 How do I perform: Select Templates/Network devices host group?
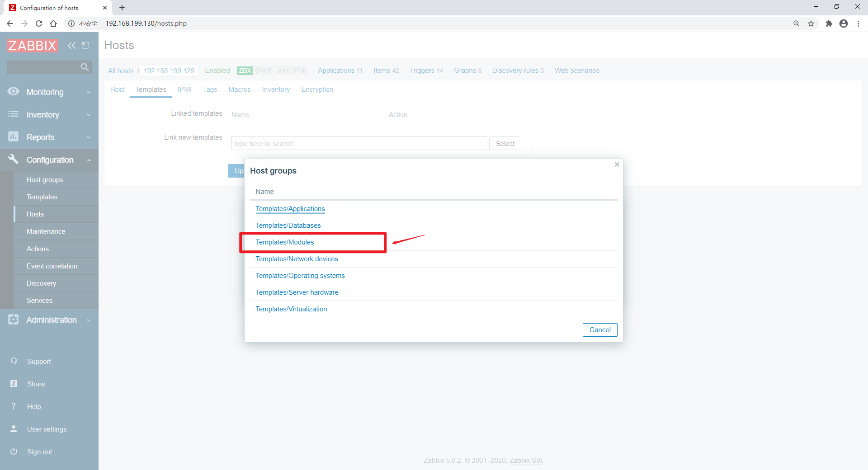point(297,259)
